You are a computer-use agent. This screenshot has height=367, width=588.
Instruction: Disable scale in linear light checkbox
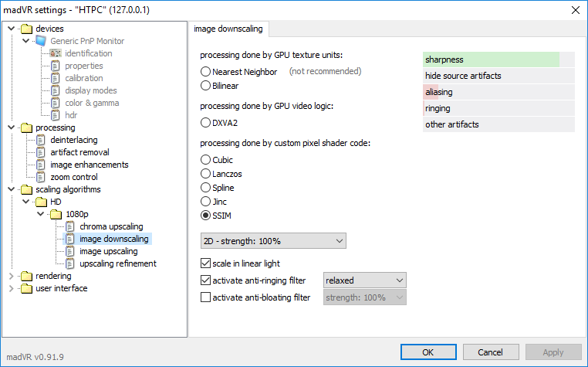tap(205, 263)
